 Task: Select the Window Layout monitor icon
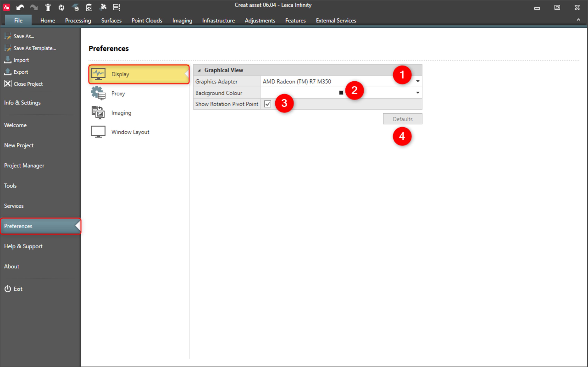(x=98, y=132)
